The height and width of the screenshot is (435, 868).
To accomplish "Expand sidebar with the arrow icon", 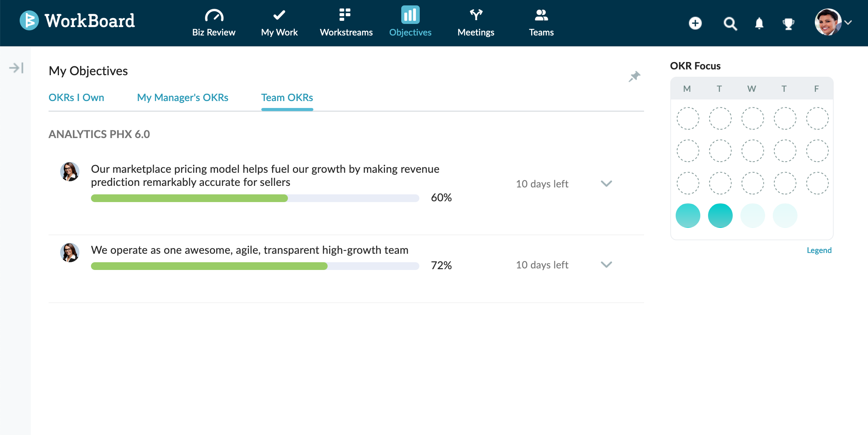I will 16,68.
